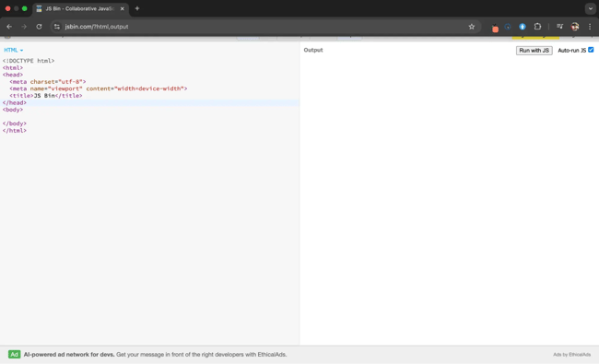
Task: Open the HTML panel dropdown
Action: (14, 50)
